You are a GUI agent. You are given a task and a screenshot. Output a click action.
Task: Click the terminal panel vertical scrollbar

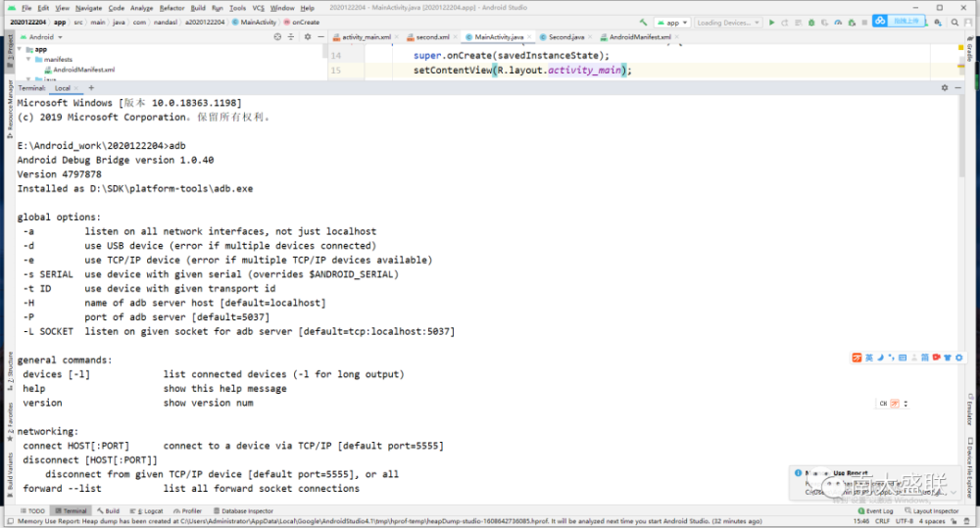961,136
